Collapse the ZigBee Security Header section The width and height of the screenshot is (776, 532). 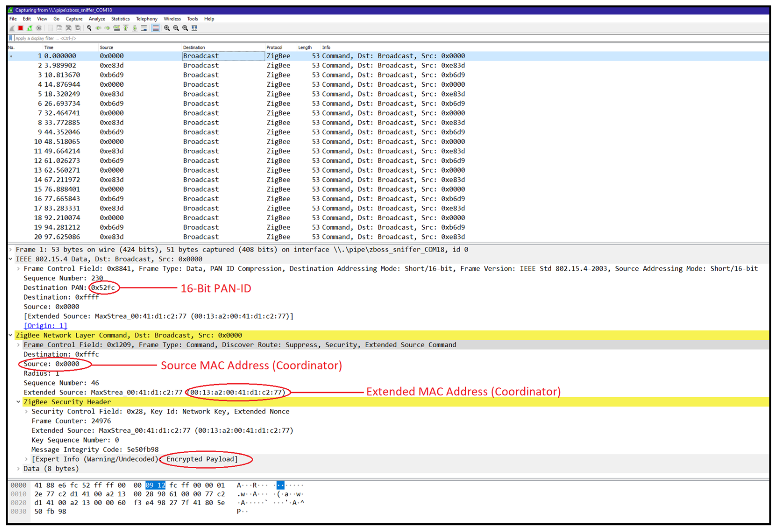pyautogui.click(x=18, y=402)
